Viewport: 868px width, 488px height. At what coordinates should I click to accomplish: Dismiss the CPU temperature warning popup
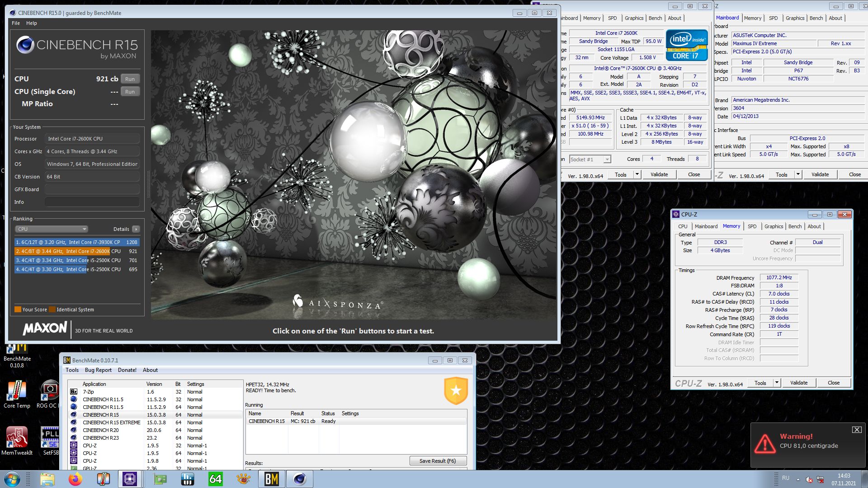click(857, 430)
